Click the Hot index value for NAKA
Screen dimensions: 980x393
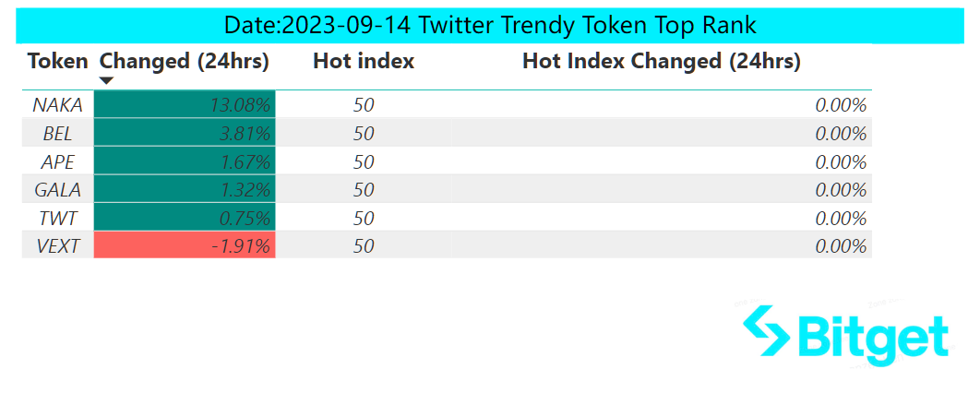coord(364,105)
